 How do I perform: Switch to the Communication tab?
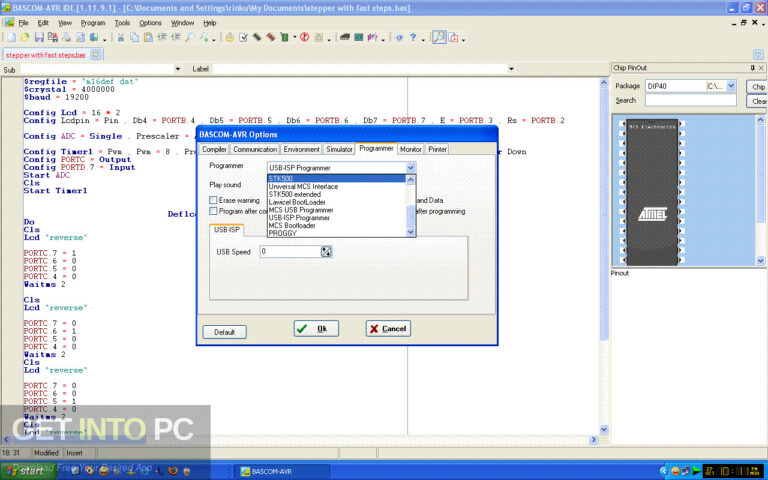tap(255, 149)
